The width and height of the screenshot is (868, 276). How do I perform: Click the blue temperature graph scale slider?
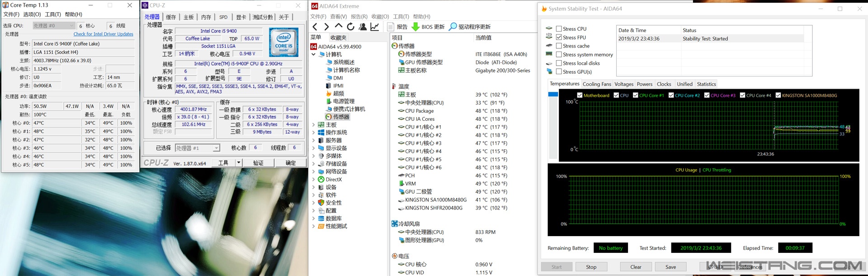pyautogui.click(x=552, y=94)
